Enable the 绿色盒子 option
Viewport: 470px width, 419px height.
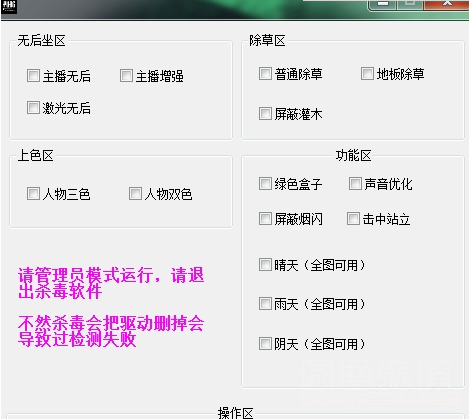(265, 184)
